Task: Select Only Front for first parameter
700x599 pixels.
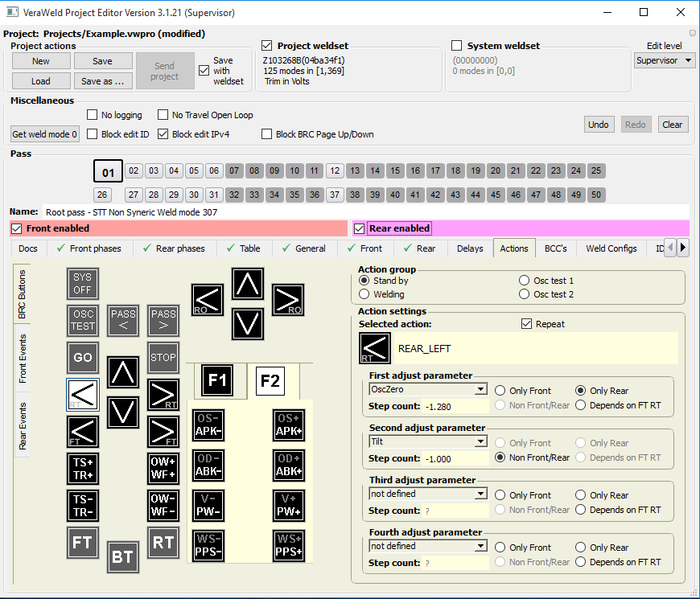Action: tap(500, 391)
